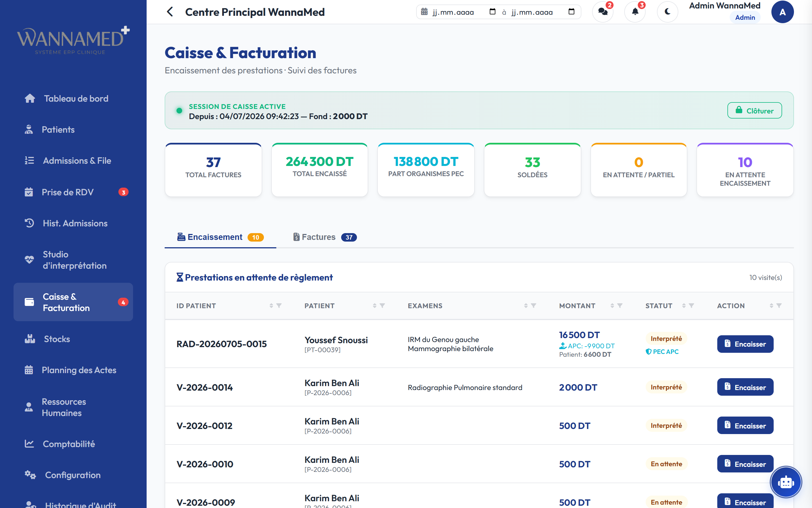The image size is (812, 508).
Task: Open Tableau de bord
Action: point(73,98)
